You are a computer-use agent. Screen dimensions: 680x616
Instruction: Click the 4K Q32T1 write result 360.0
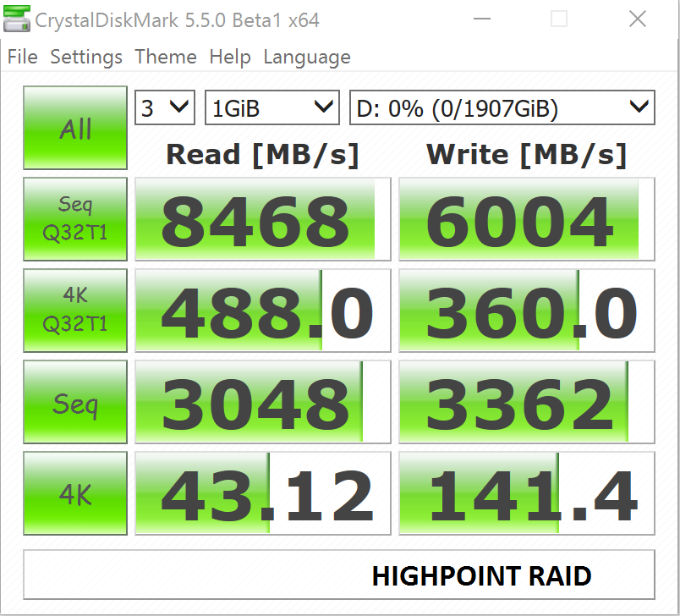pos(526,311)
